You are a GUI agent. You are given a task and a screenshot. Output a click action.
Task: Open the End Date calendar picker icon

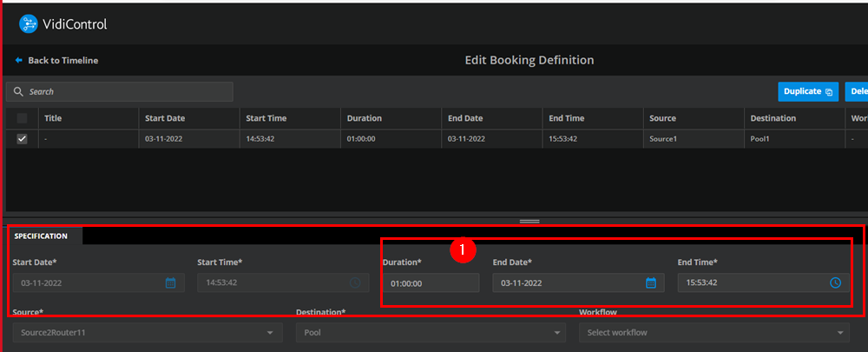(x=651, y=282)
